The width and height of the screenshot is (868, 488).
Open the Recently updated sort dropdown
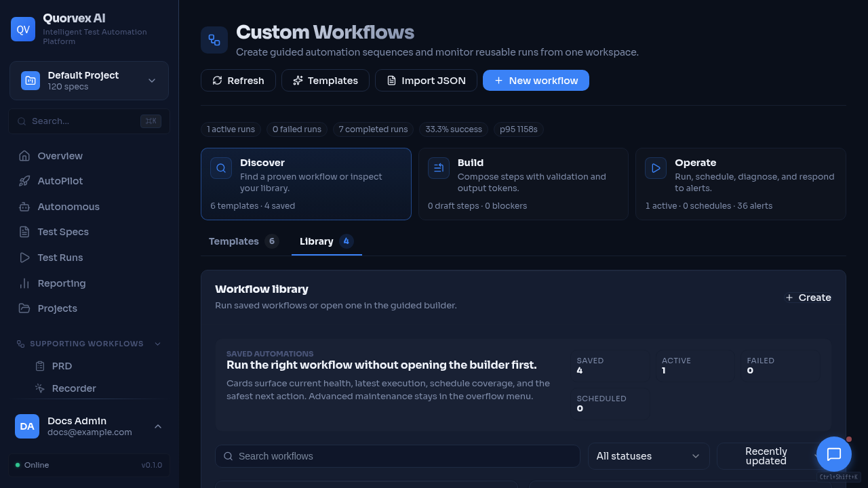[x=772, y=456]
